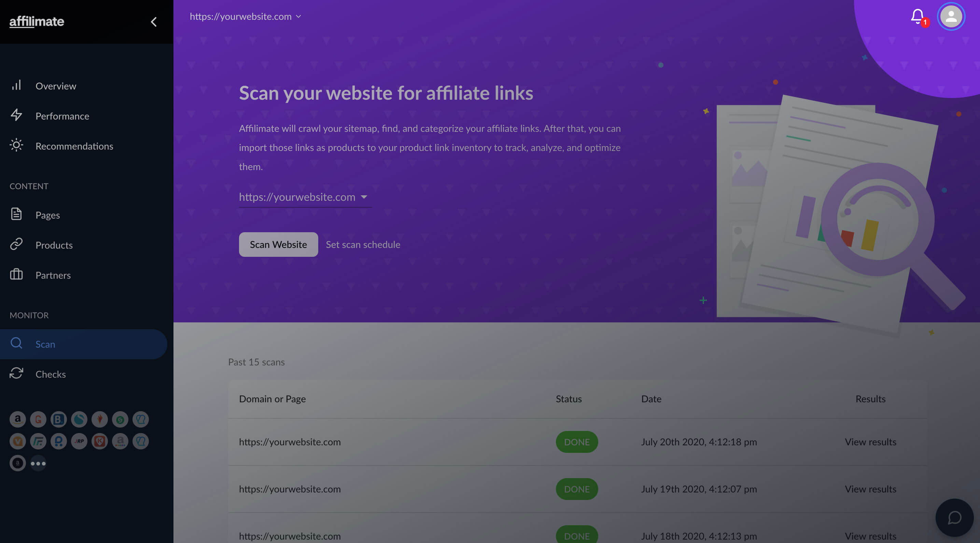Click View results for July 20th scan
The image size is (980, 543).
[870, 441]
